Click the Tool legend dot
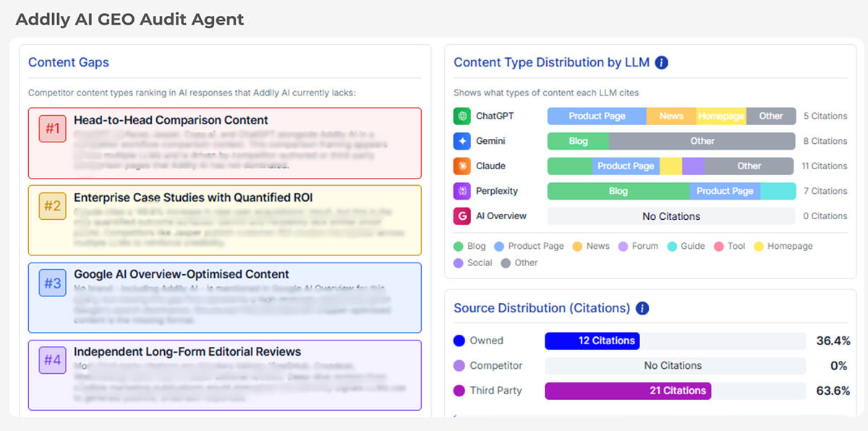This screenshot has height=431, width=868. 719,247
